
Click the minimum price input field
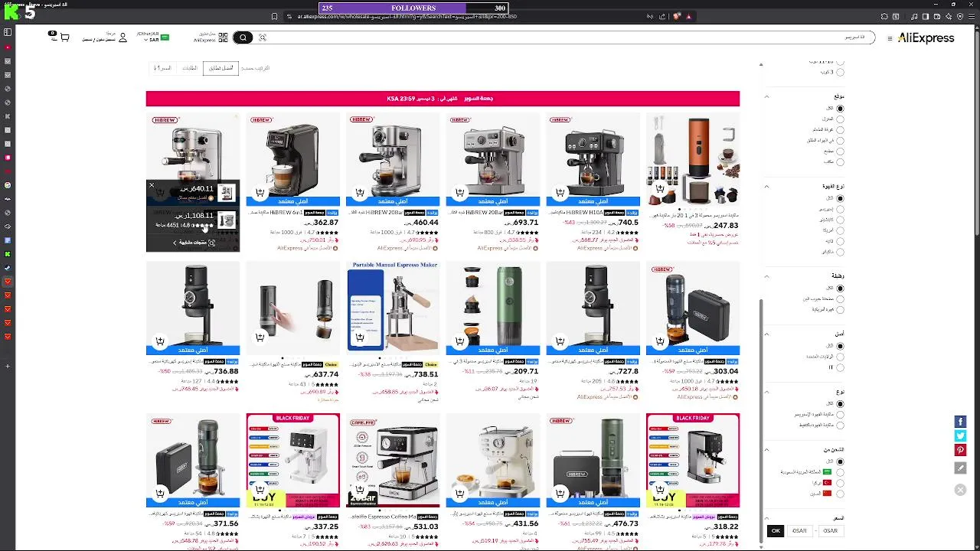coord(831,530)
